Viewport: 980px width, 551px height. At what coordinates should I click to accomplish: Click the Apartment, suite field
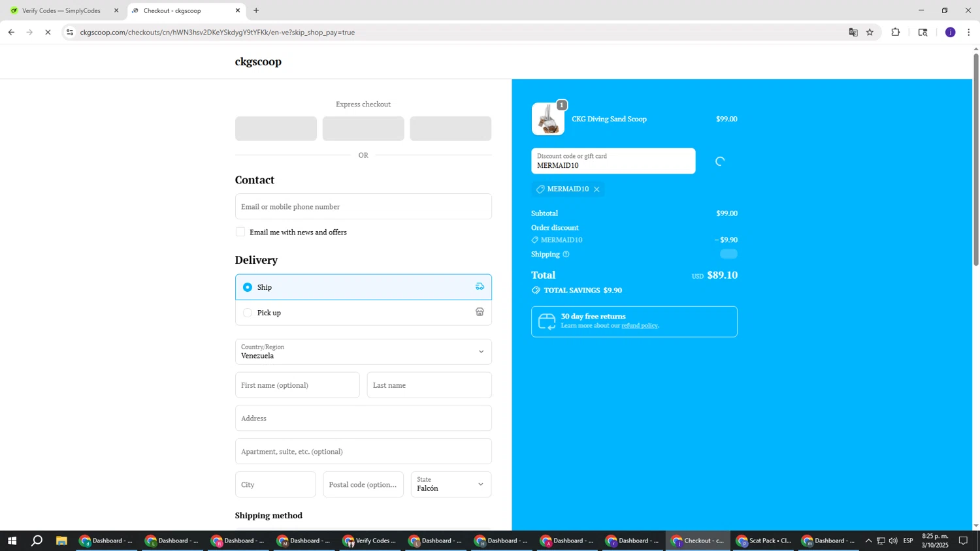(x=363, y=451)
